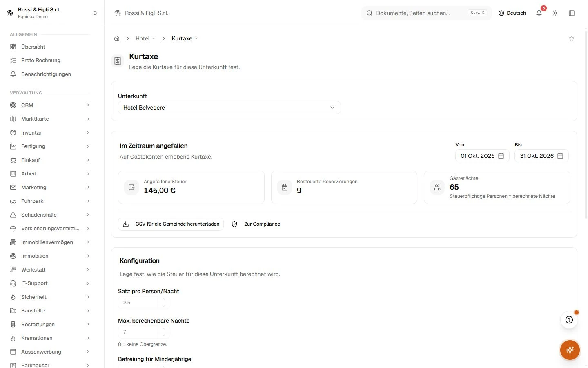Click the Marketing envelope icon
The image size is (588, 368).
pos(13,187)
